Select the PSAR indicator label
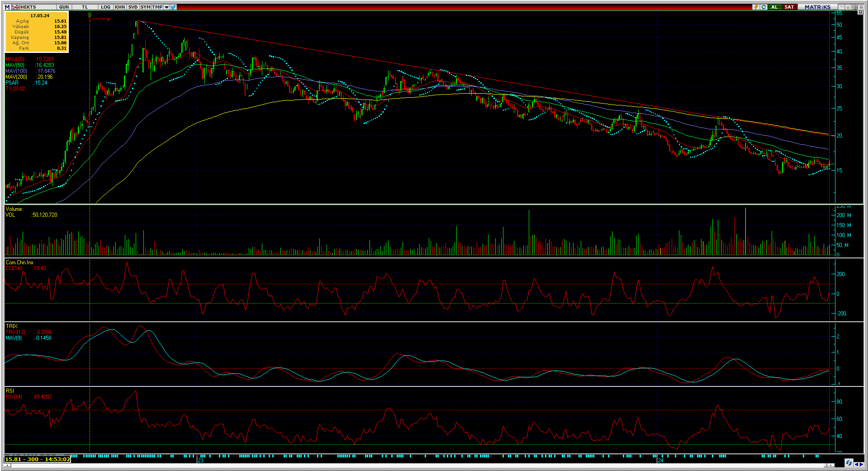This screenshot has height=471, width=868. click(12, 83)
